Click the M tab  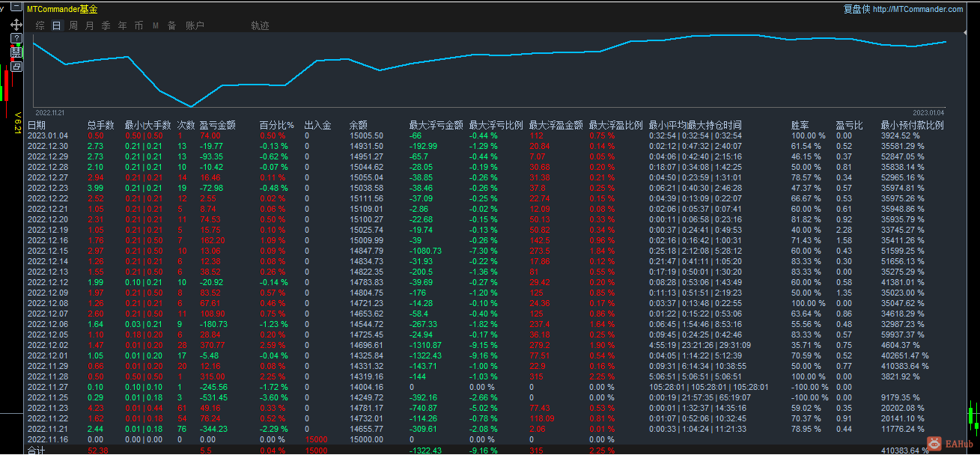156,25
